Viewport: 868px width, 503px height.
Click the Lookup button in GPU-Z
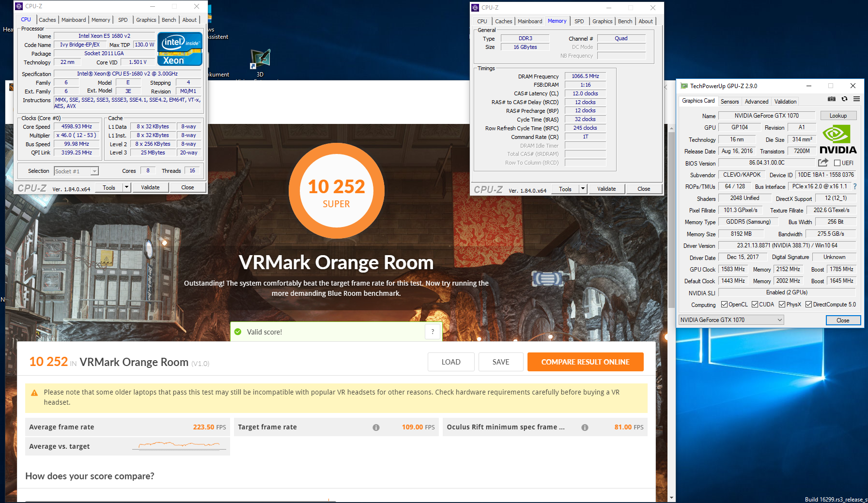pos(838,116)
